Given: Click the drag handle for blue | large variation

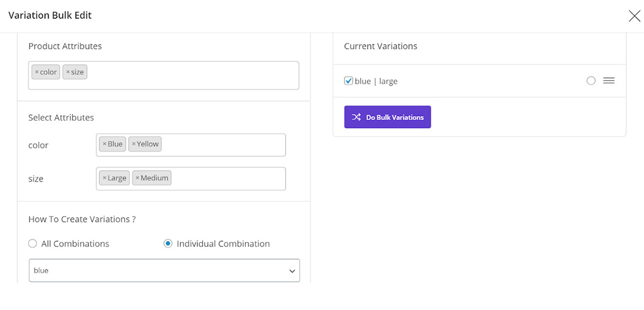Looking at the screenshot, I should 609,81.
